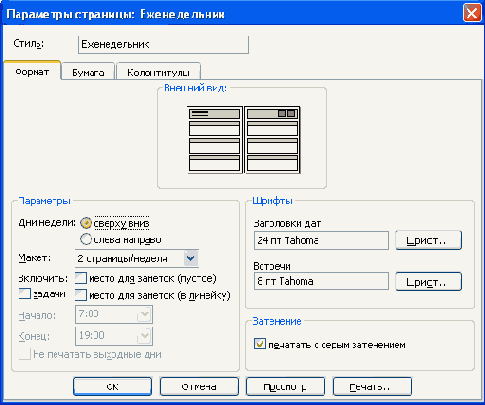Click Шрифт button for Встречи

[x=428, y=282]
